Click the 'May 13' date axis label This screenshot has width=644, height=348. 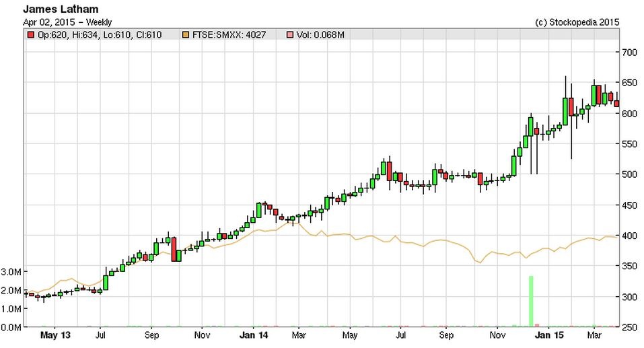pos(55,336)
